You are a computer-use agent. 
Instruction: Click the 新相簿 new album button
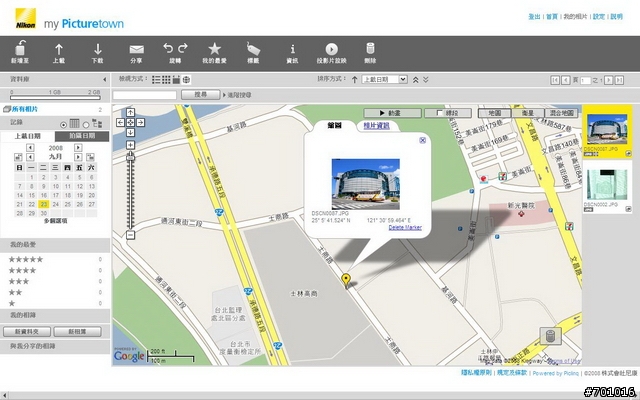pos(78,332)
